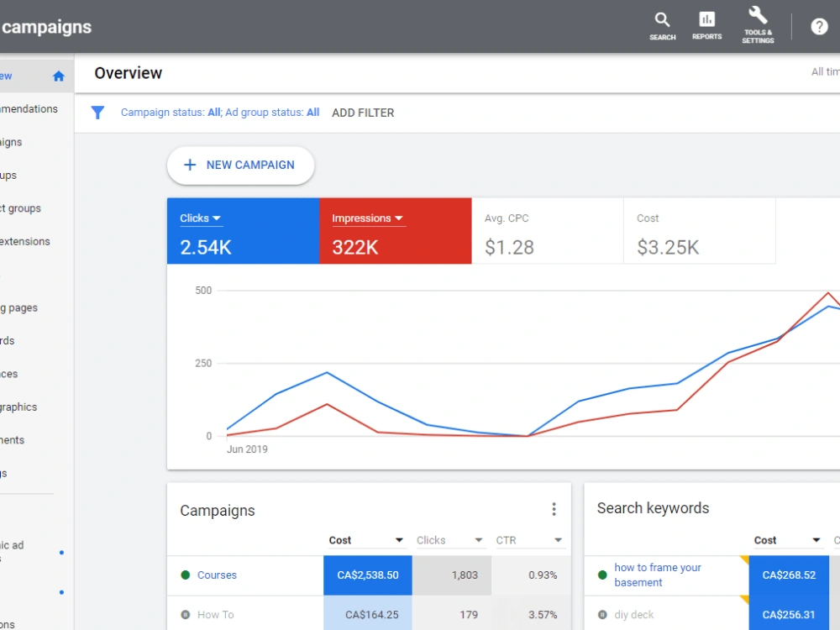Click the NEW CAMPAIGN button
840x630 pixels.
click(x=240, y=165)
